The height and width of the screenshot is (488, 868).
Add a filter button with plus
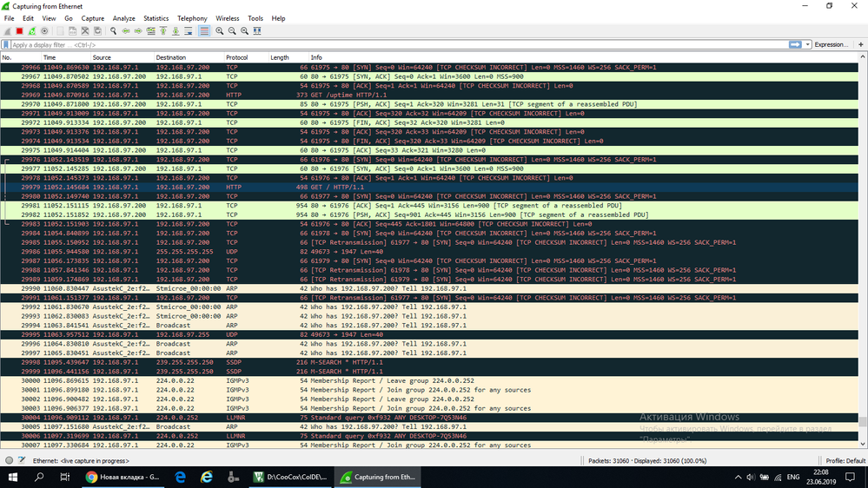(x=860, y=44)
